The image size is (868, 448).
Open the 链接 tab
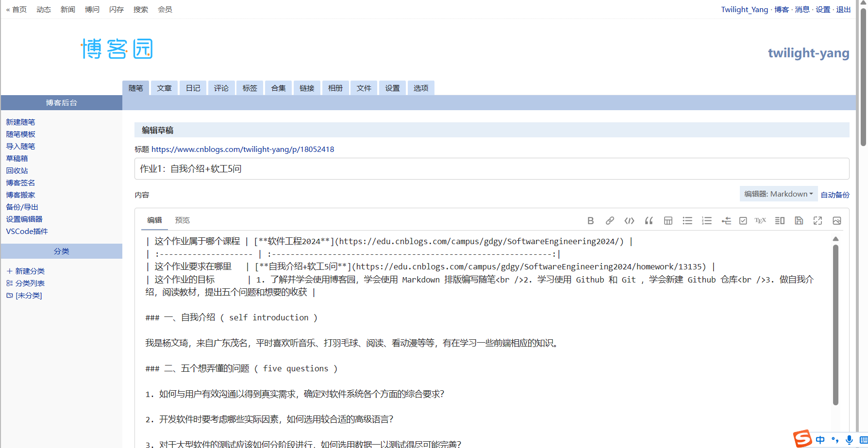(307, 88)
